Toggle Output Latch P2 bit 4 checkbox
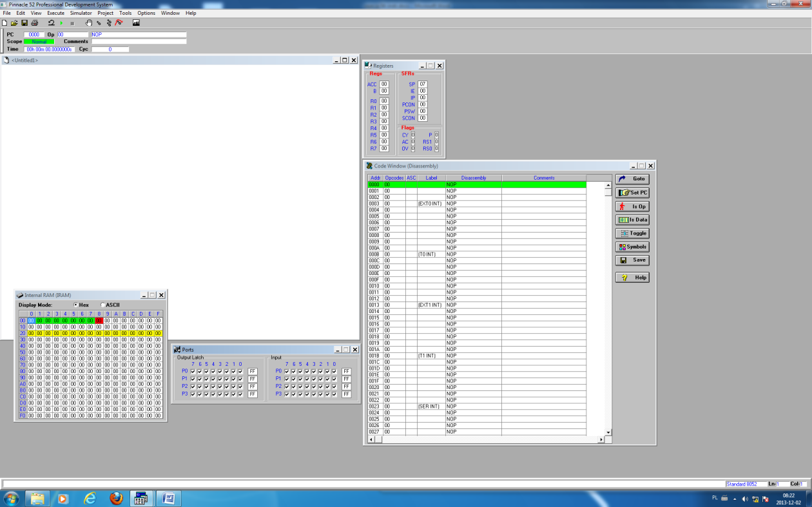812x507 pixels. coord(213,386)
